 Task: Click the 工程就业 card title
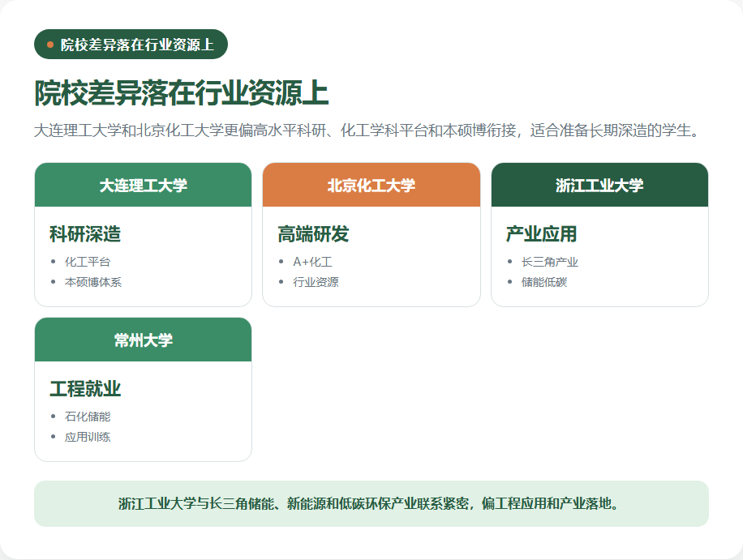(85, 389)
